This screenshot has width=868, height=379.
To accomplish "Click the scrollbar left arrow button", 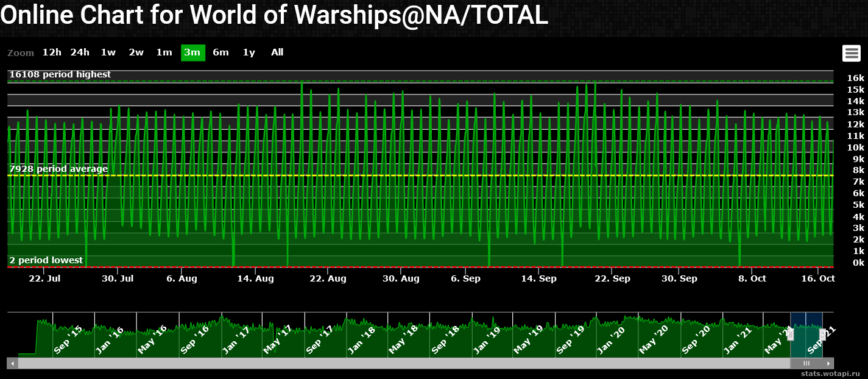I will click(12, 363).
